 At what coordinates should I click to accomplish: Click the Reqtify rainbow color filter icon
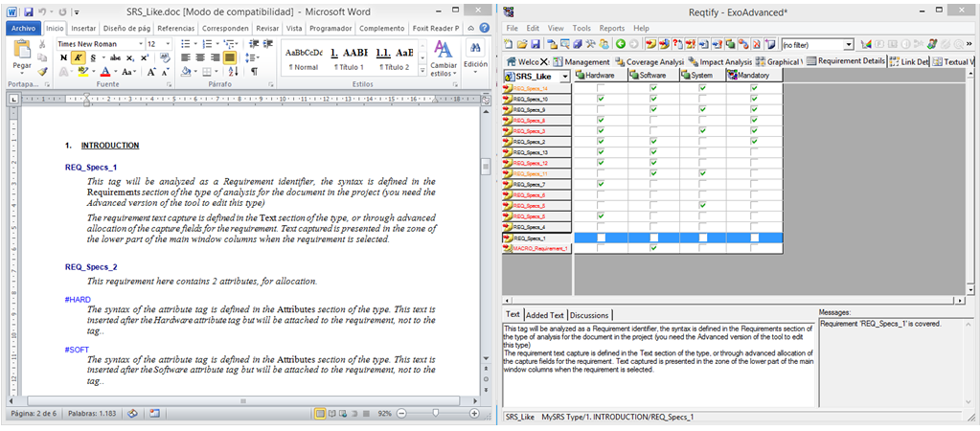tap(866, 44)
